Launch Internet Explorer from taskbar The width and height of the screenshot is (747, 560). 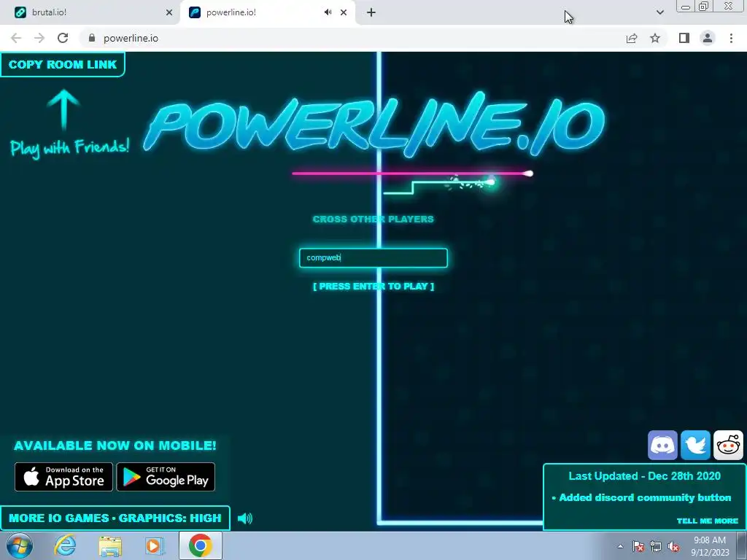65,545
